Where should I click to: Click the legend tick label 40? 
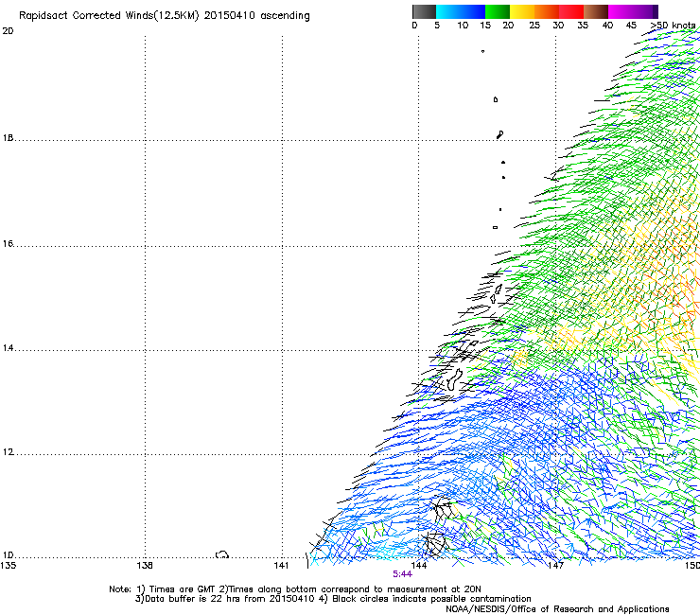(x=607, y=26)
